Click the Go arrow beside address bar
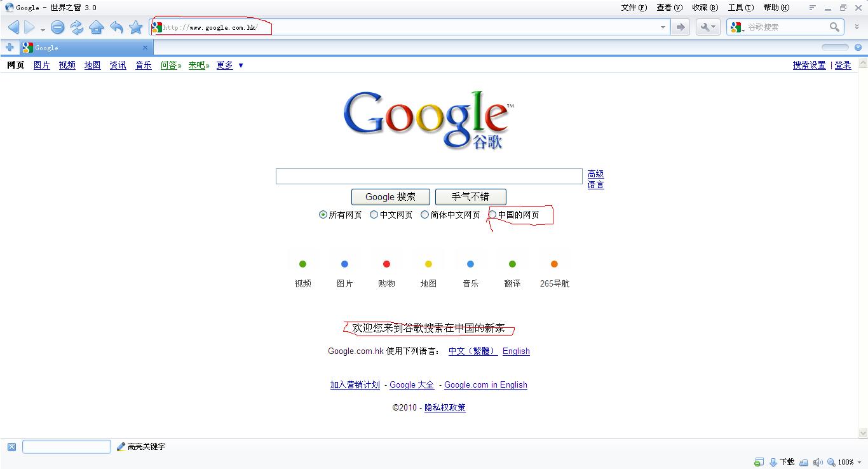The width and height of the screenshot is (868, 469). click(x=681, y=27)
